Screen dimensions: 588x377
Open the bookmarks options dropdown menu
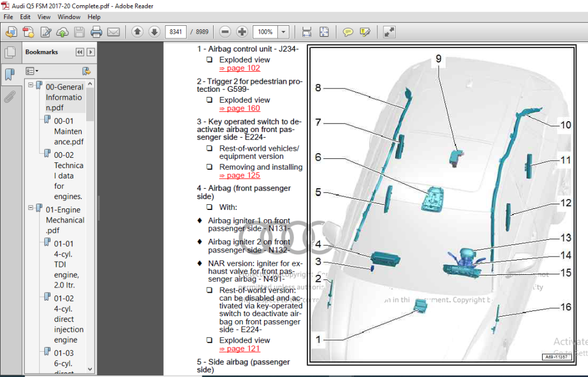[32, 71]
